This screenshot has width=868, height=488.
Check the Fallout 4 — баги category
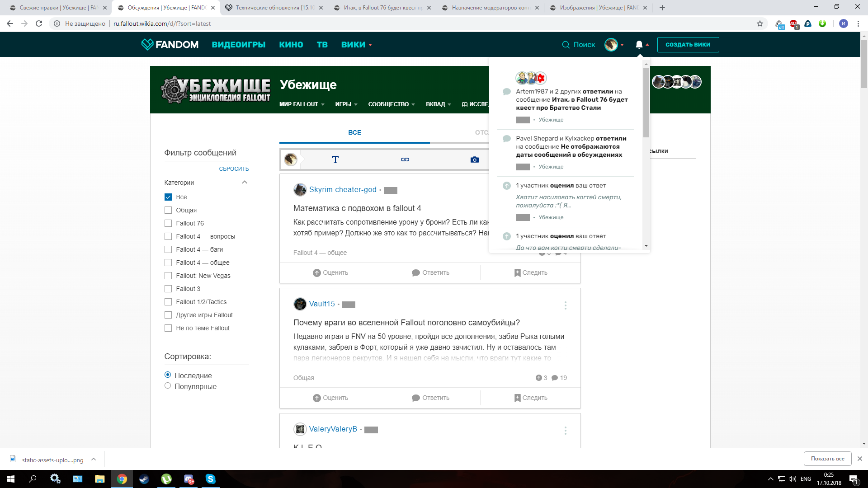coord(168,249)
